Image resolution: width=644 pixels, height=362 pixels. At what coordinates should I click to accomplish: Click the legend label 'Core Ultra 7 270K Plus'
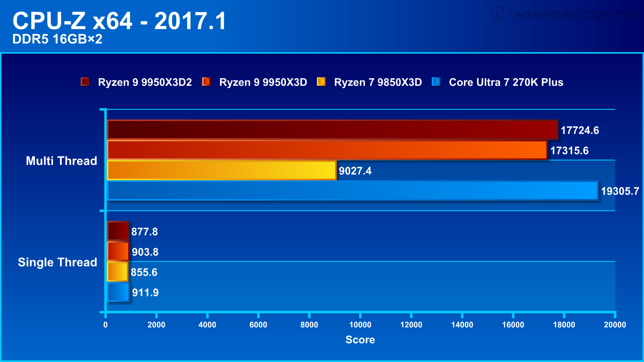pos(506,82)
